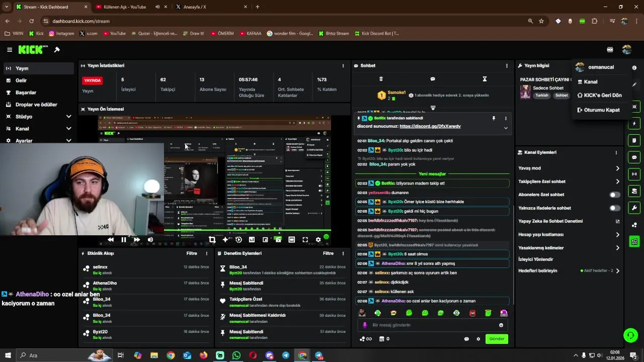Click the purple microphone icon in the message box

[365, 325]
